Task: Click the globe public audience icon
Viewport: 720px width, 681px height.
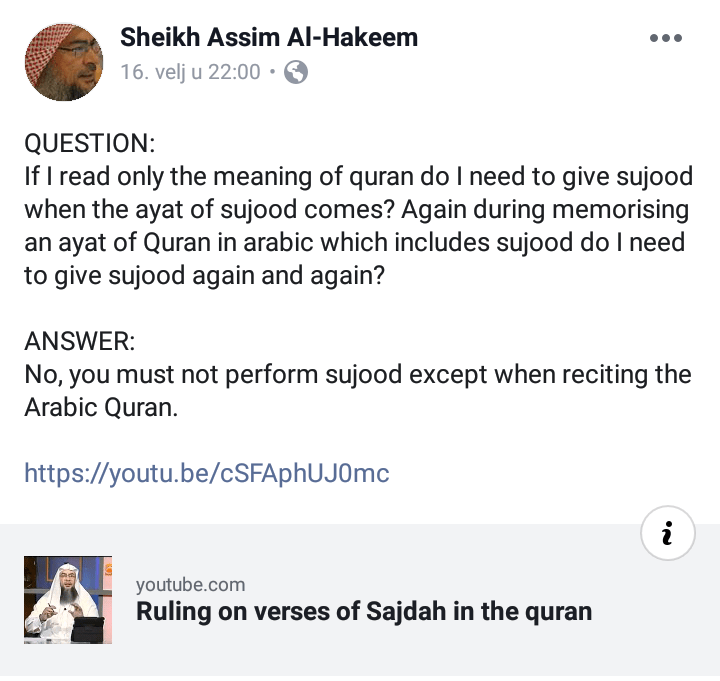Action: (x=295, y=72)
